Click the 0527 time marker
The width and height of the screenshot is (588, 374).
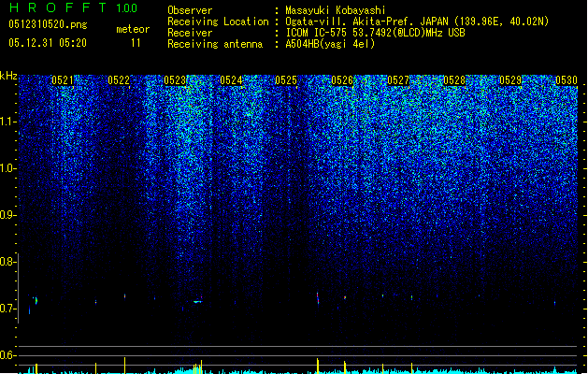[398, 80]
